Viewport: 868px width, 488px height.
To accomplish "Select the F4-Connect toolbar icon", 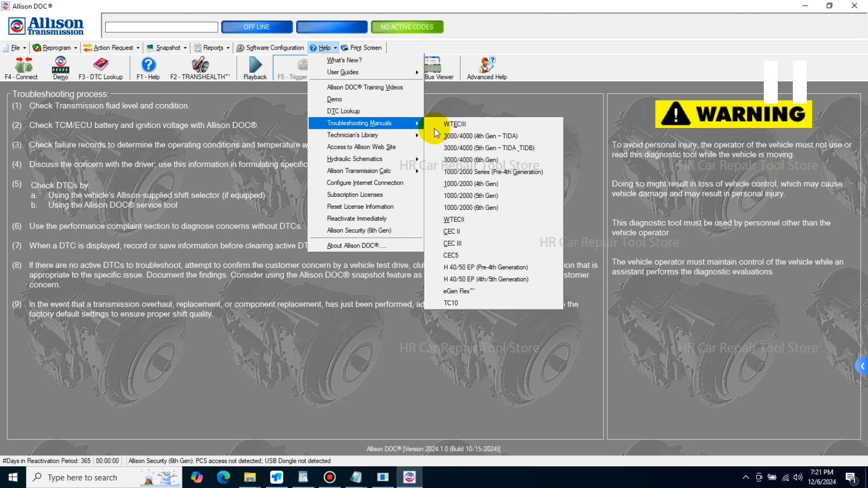I will point(21,68).
